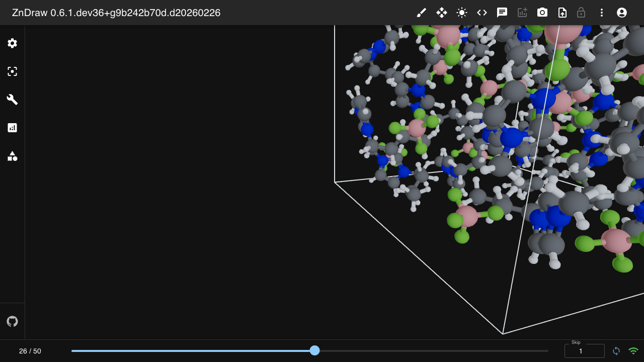The width and height of the screenshot is (644, 362).
Task: Click the upload file icon
Action: pyautogui.click(x=562, y=13)
